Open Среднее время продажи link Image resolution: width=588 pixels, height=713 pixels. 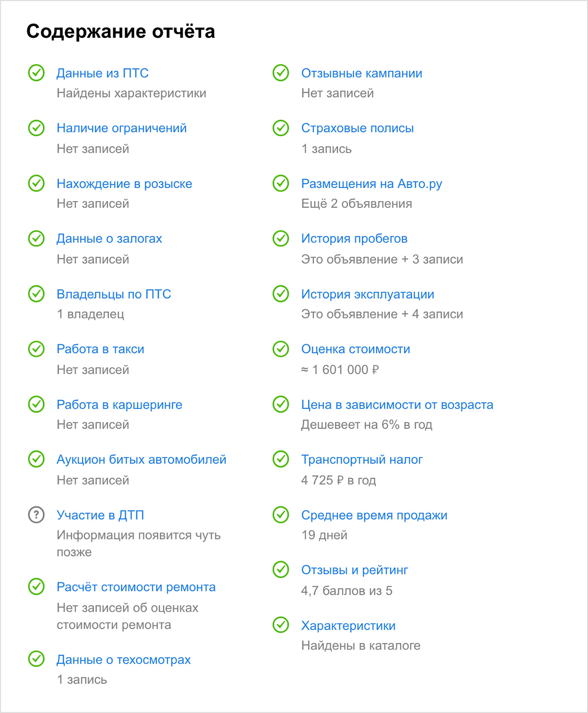click(x=374, y=515)
